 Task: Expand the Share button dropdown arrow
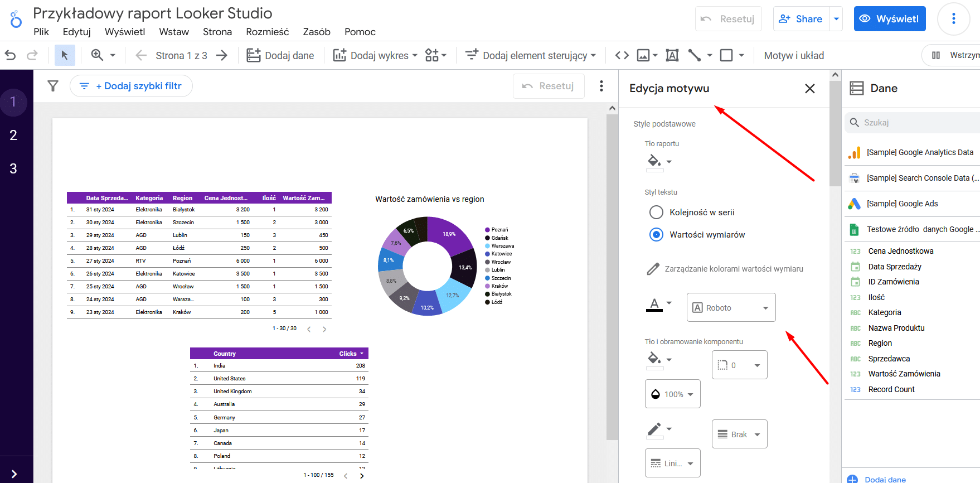click(836, 19)
